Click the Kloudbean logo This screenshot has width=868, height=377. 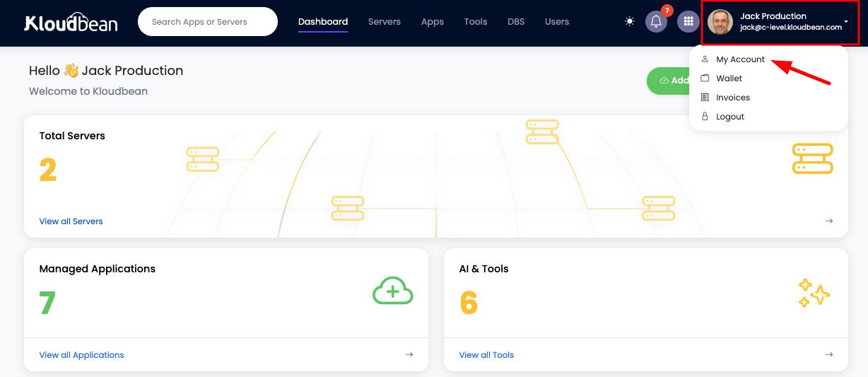(71, 23)
